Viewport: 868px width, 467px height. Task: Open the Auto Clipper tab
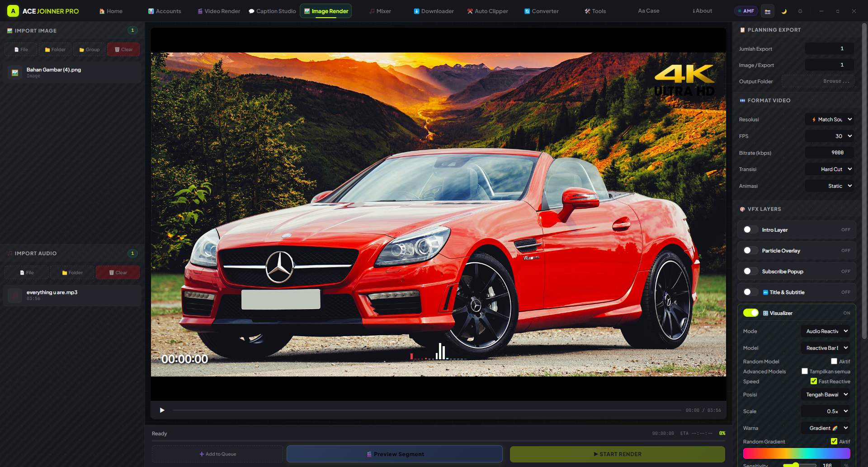[x=487, y=11]
